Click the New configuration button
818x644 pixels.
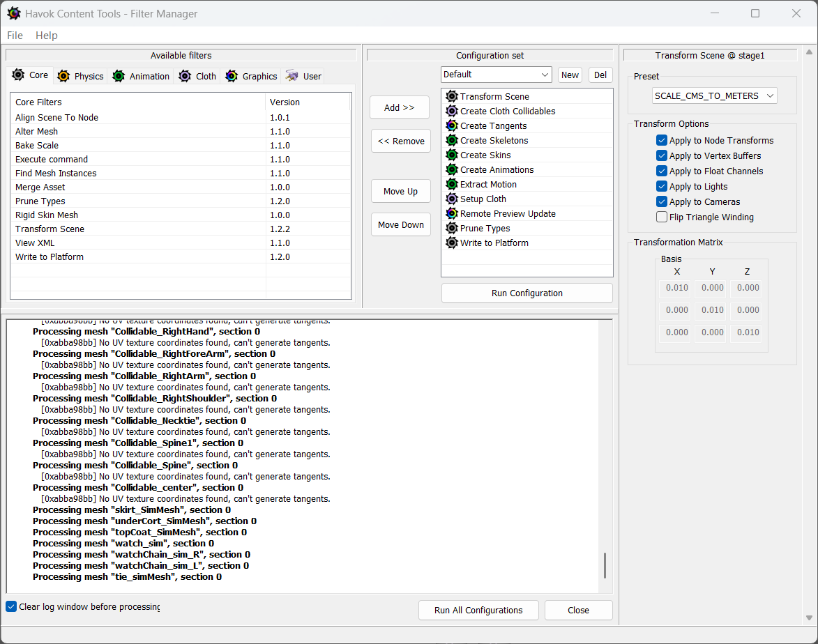tap(570, 75)
